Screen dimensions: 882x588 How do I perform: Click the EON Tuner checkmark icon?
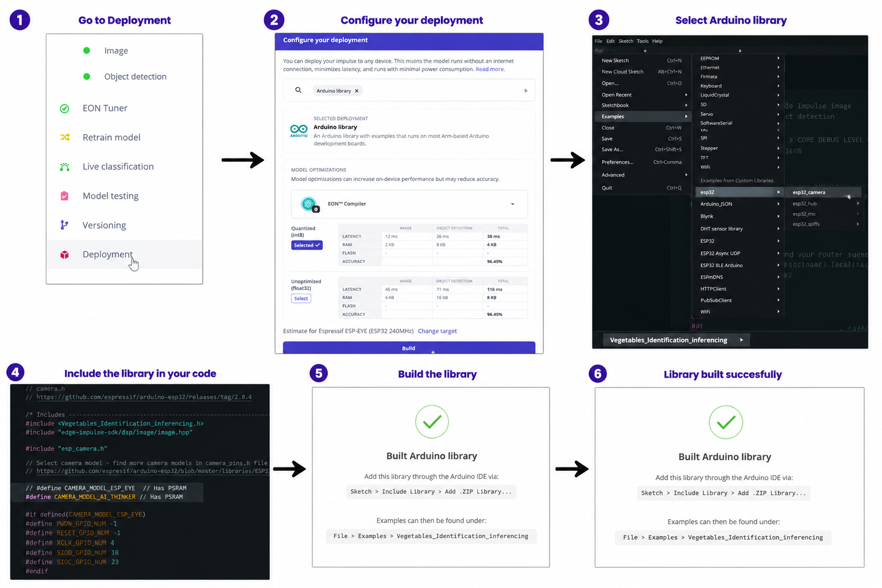(64, 109)
